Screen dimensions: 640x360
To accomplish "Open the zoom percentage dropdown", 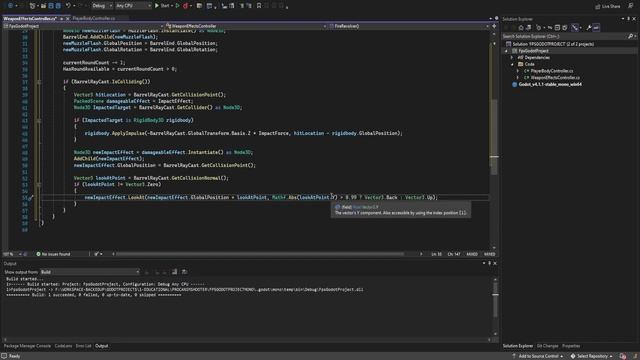I will pos(12,254).
